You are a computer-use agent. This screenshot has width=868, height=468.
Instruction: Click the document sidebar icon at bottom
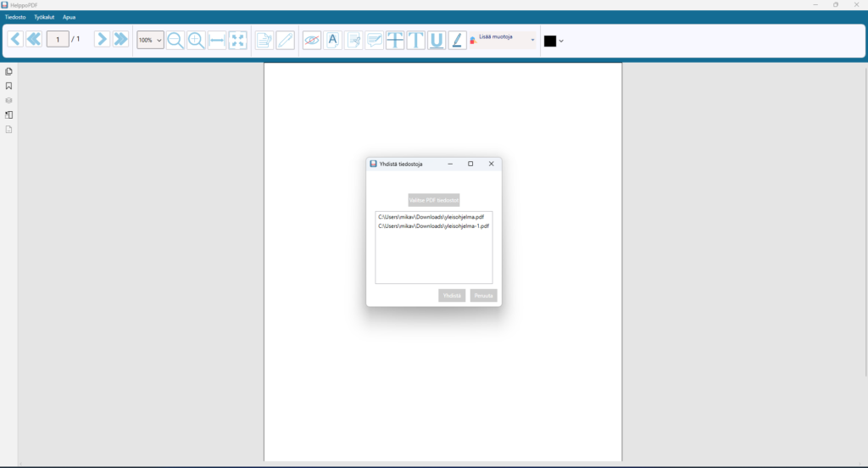[x=8, y=129]
